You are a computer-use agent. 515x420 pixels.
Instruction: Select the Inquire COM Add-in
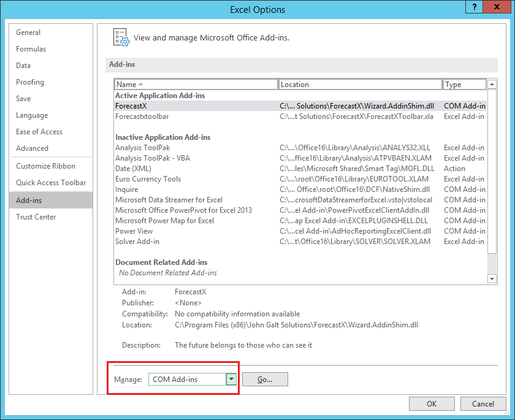pyautogui.click(x=184, y=189)
